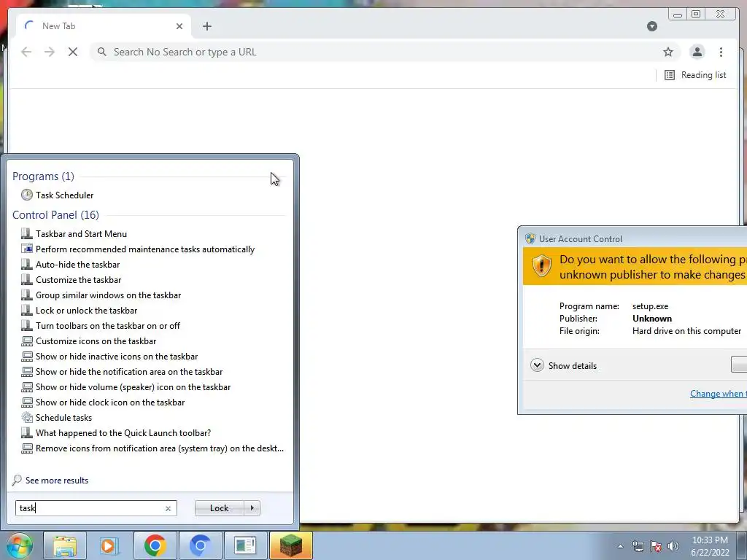
Task: Open a new Chrome tab with plus
Action: coord(206,26)
